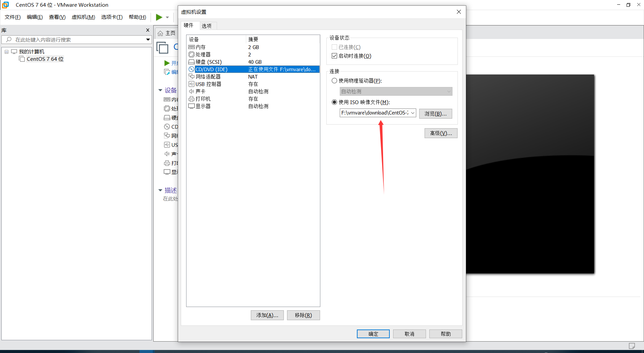Open the File (文件) menu
This screenshot has height=353, width=644.
coord(13,17)
